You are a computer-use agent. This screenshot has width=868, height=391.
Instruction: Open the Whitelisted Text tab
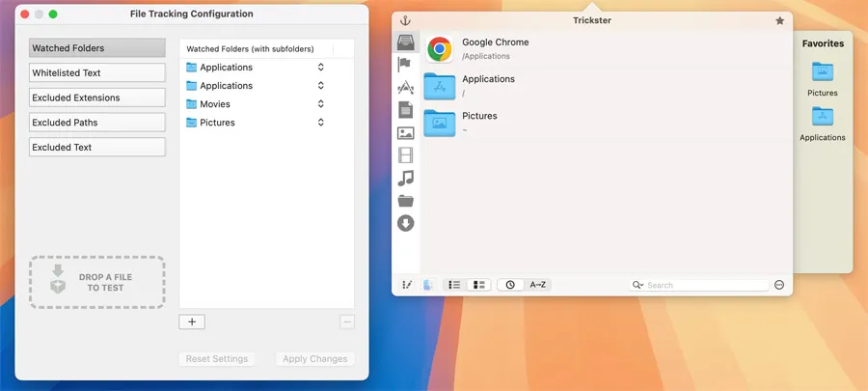coord(96,72)
